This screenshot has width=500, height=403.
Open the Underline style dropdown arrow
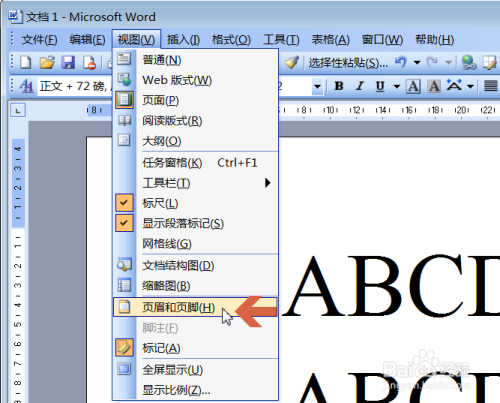click(x=397, y=86)
